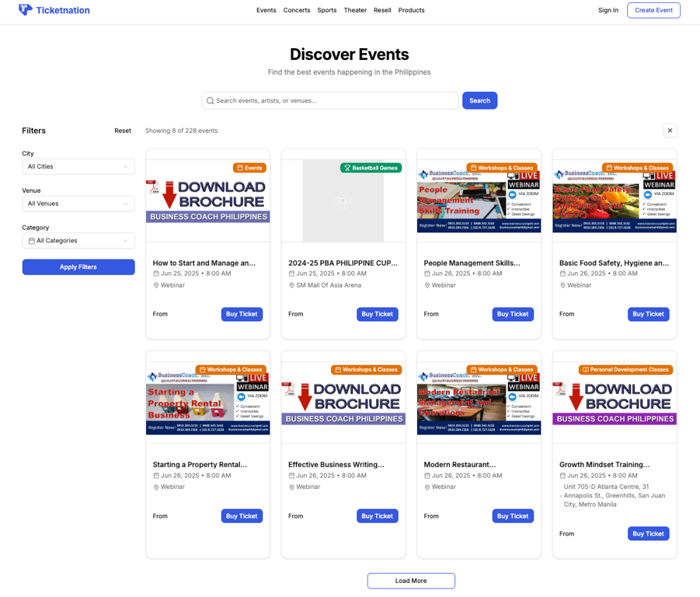The height and width of the screenshot is (597, 700).
Task: Open 'Starting a Property Rental...' title
Action: coord(200,465)
